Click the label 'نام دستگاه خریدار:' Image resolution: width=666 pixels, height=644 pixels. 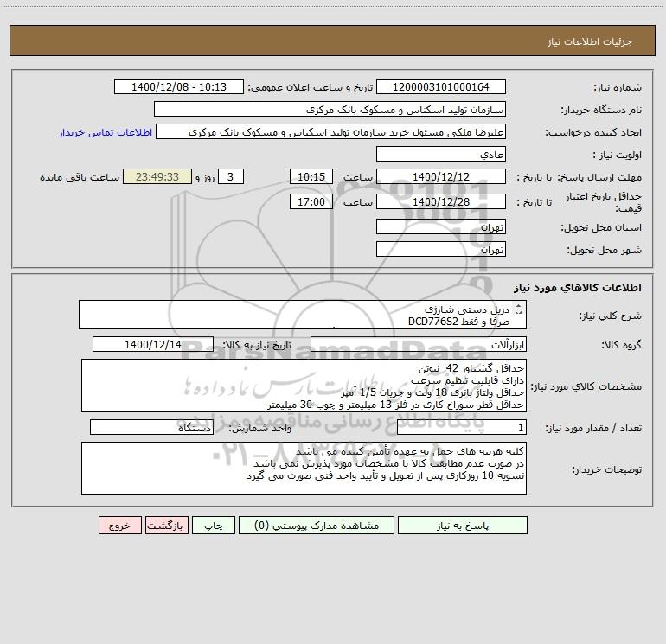[x=601, y=110]
